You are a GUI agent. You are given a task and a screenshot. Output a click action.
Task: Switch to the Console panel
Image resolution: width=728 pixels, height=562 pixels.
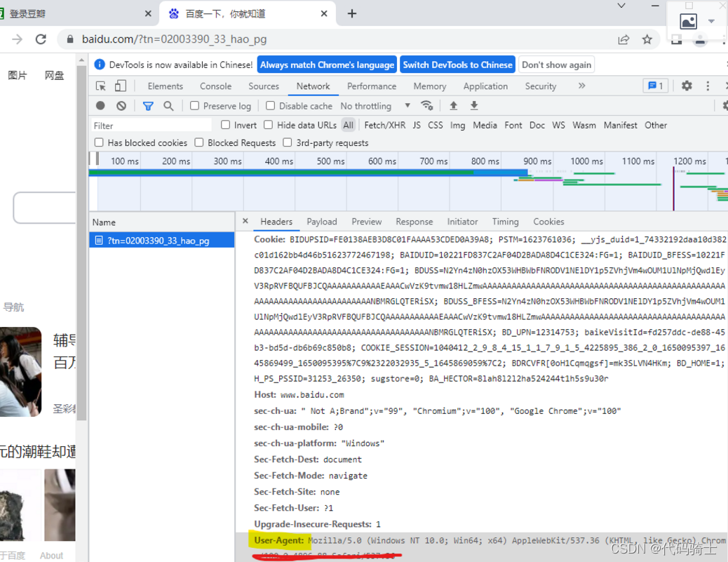click(215, 86)
